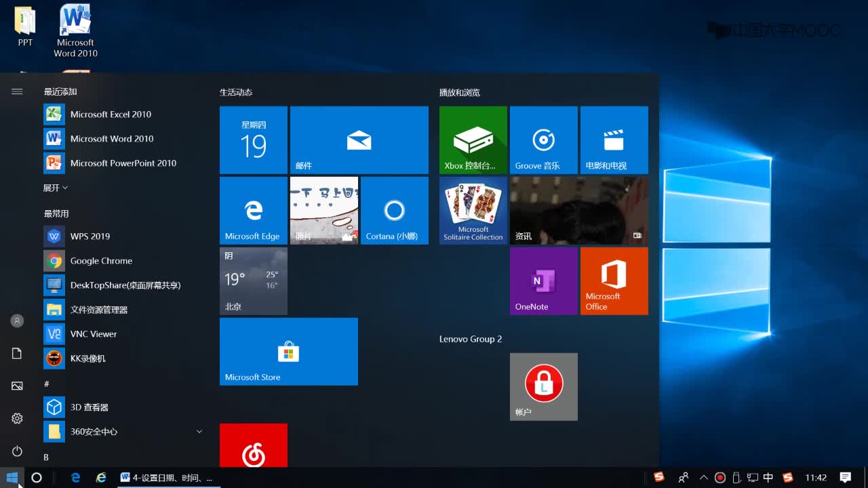Open Groove 音乐 tile

544,140
